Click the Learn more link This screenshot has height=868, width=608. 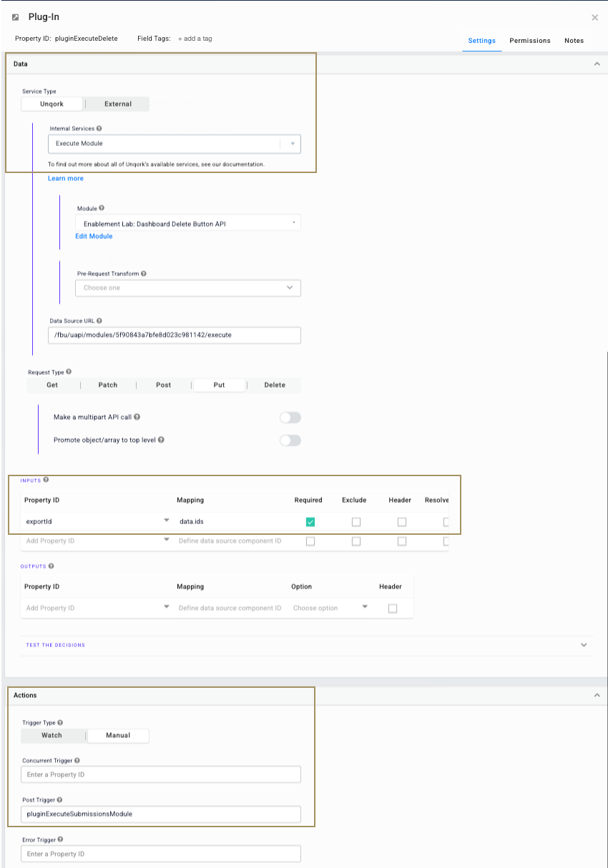(x=66, y=178)
